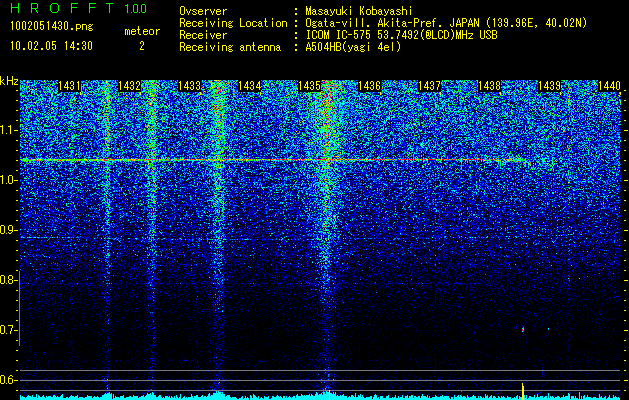Click the observer name Masayuki Kobayashi
This screenshot has height=400, width=629.
pyautogui.click(x=359, y=11)
